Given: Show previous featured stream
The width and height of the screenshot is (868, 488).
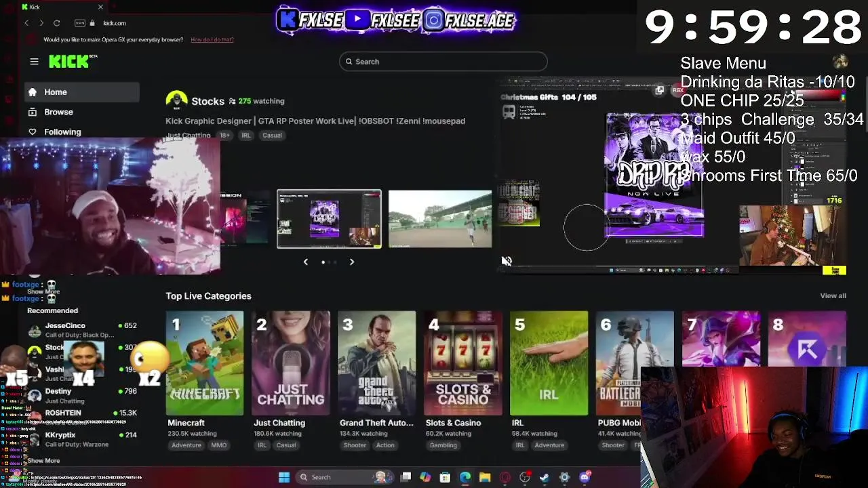Looking at the screenshot, I should [305, 262].
